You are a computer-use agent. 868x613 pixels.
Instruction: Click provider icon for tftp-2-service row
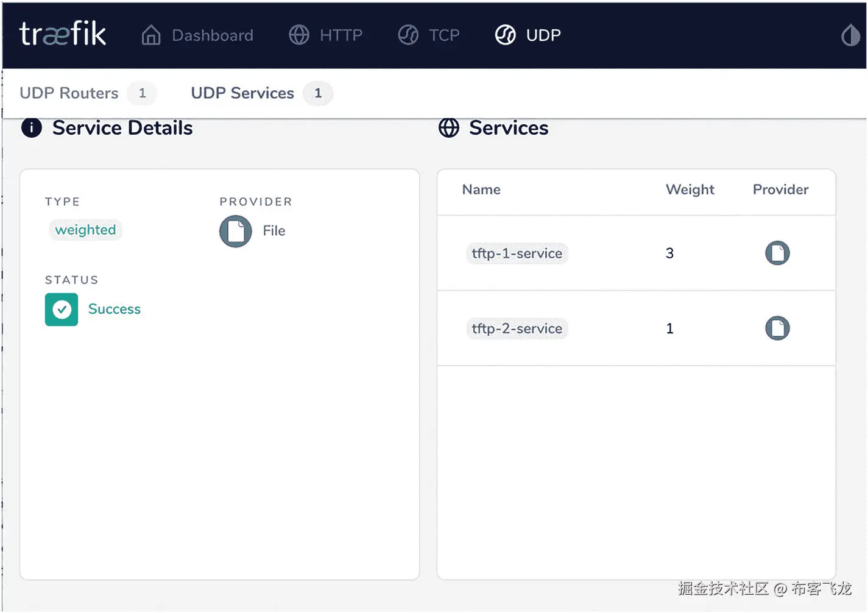(x=777, y=328)
